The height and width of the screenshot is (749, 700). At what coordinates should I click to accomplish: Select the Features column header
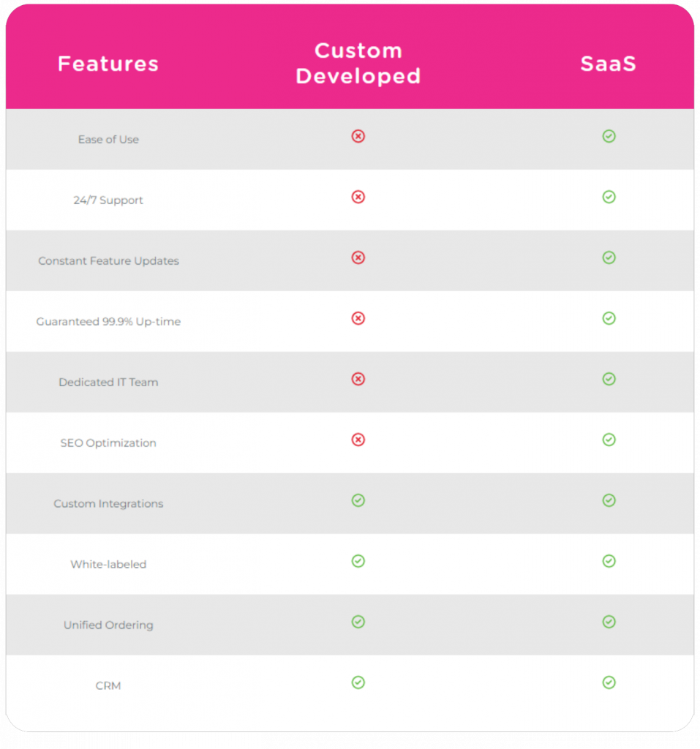pyautogui.click(x=108, y=64)
